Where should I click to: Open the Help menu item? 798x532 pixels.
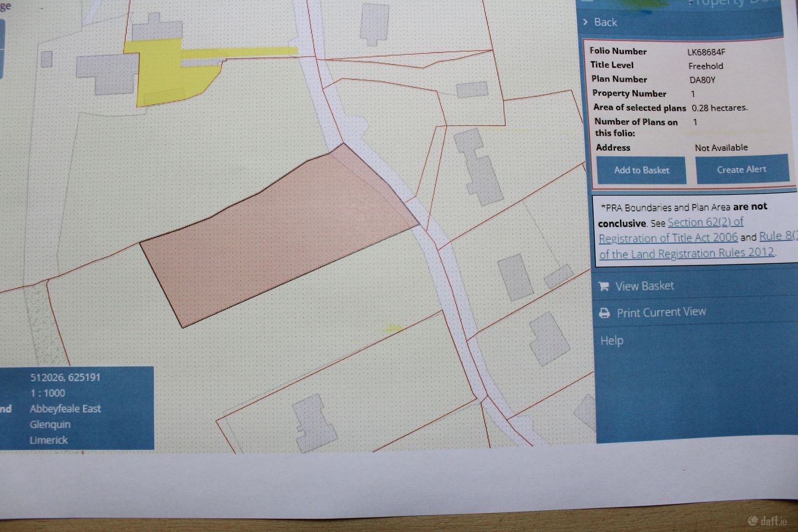point(612,340)
